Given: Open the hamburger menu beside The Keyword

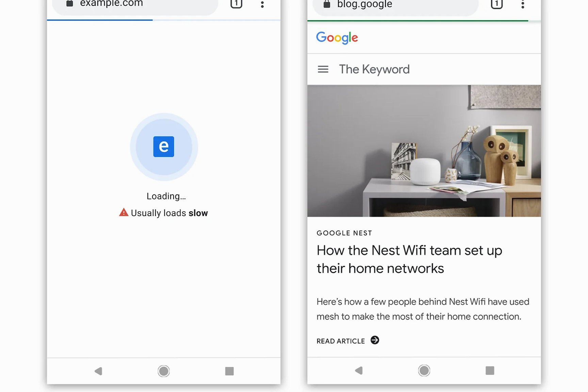Looking at the screenshot, I should point(323,69).
